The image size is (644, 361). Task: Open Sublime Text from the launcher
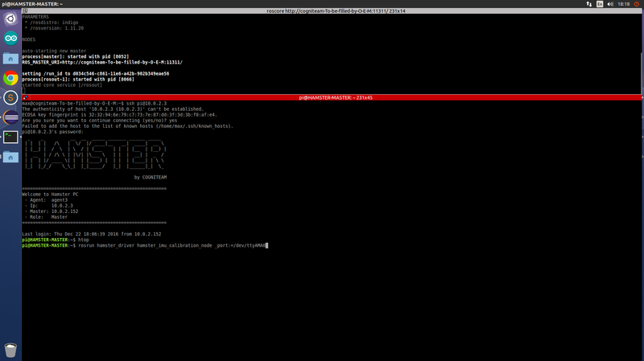(10, 97)
